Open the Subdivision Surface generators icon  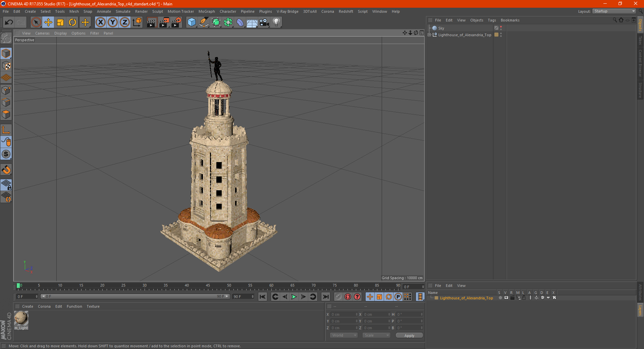pyautogui.click(x=216, y=22)
